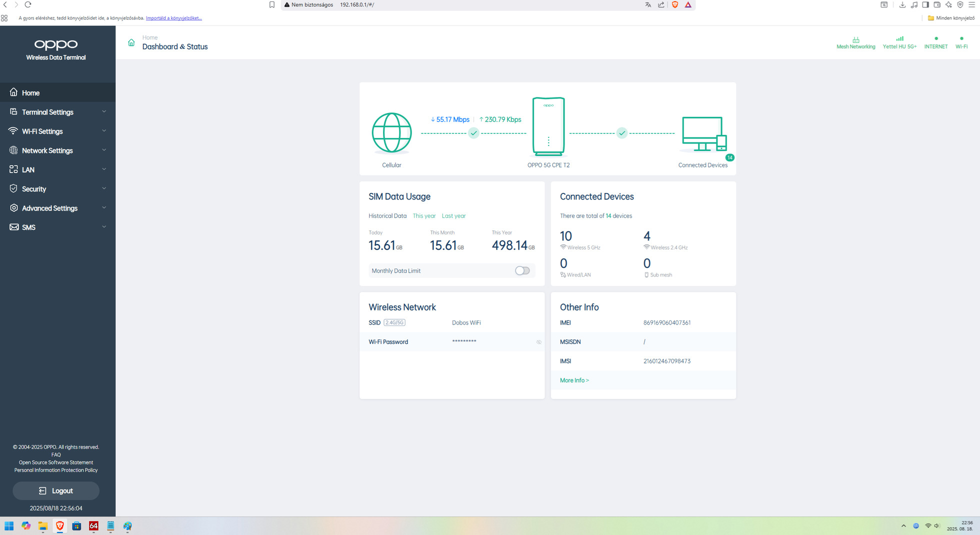Show hidden system tray icons chevron
This screenshot has width=980, height=535.
coord(903,525)
